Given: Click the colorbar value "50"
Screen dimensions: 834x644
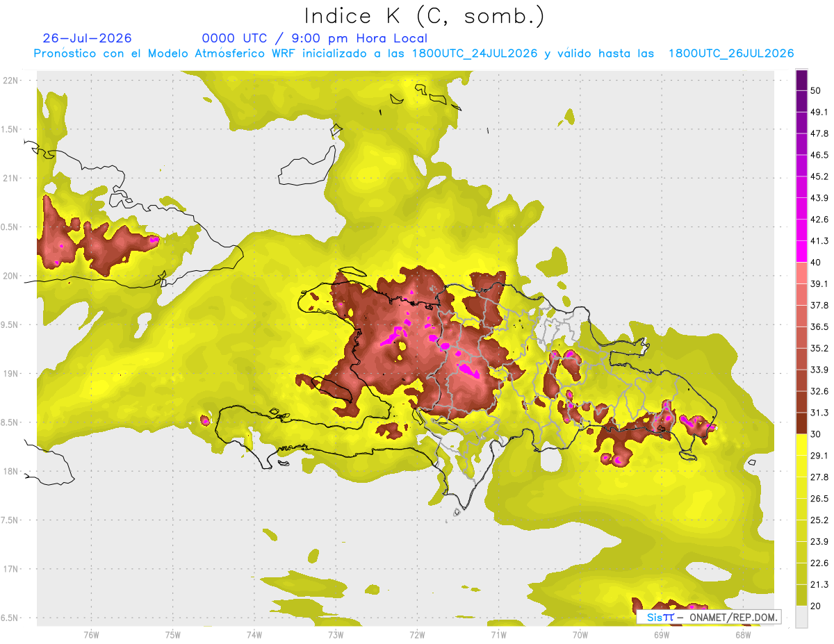Looking at the screenshot, I should point(816,90).
